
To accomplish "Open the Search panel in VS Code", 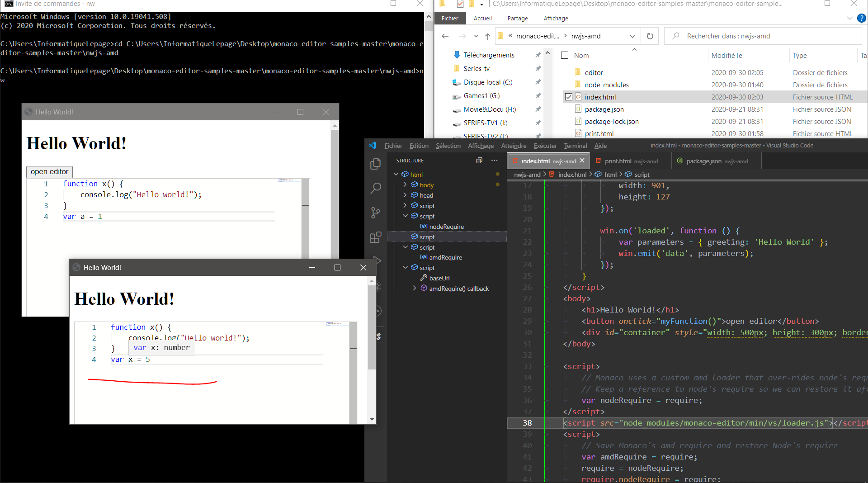I will pyautogui.click(x=375, y=188).
